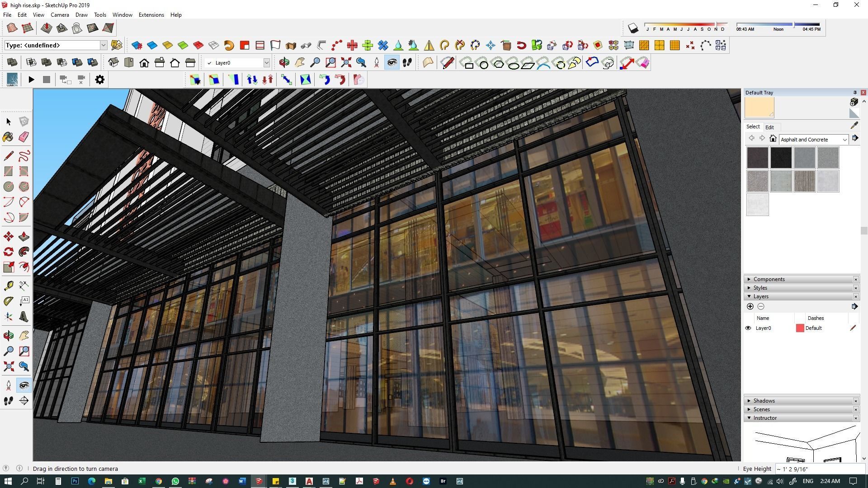Create material icon in Materials panel
This screenshot has height=488, width=868.
pyautogui.click(x=854, y=102)
